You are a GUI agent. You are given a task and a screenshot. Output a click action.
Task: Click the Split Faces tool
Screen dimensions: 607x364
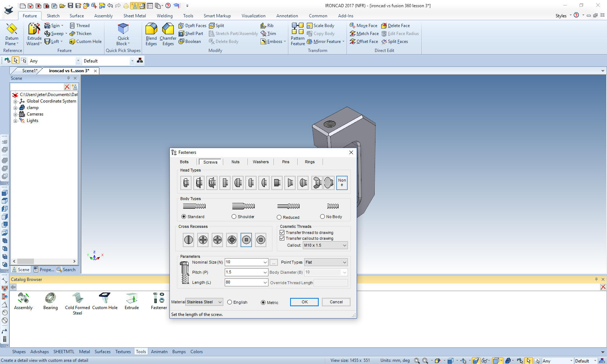coord(395,42)
